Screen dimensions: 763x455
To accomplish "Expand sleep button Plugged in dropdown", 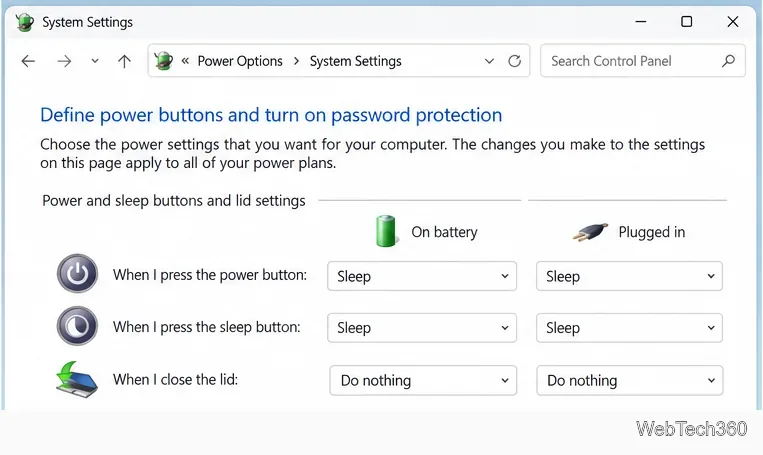I will pos(629,328).
